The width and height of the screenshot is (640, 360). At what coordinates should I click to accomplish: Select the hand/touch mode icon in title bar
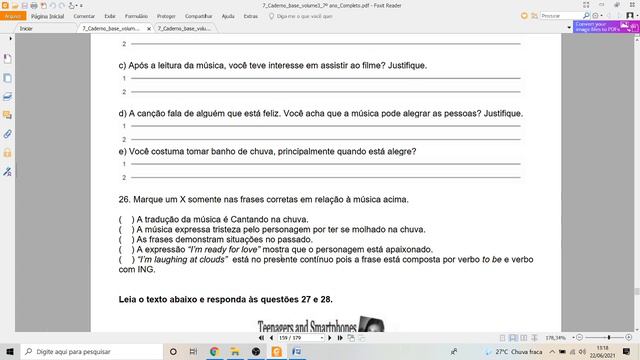point(72,6)
